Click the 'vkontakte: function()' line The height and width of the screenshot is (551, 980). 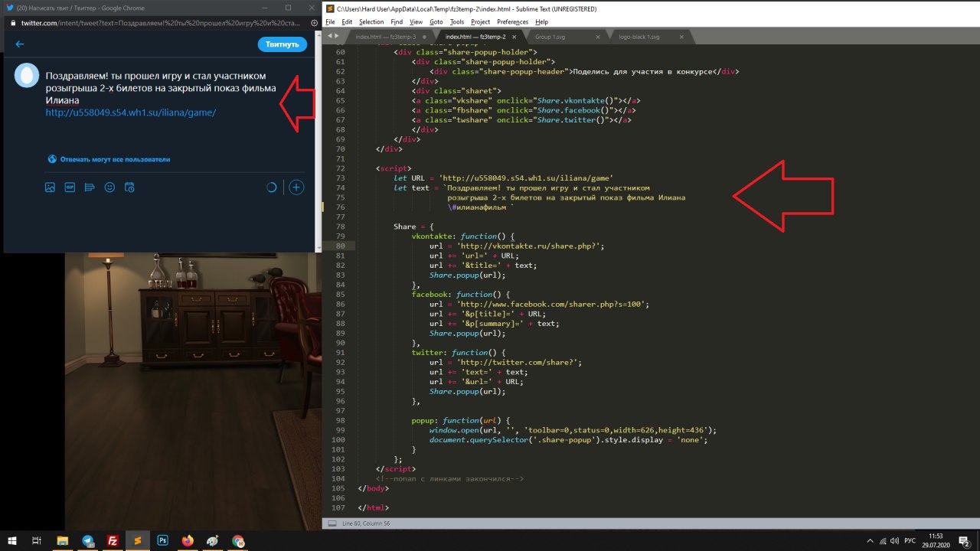click(x=462, y=236)
